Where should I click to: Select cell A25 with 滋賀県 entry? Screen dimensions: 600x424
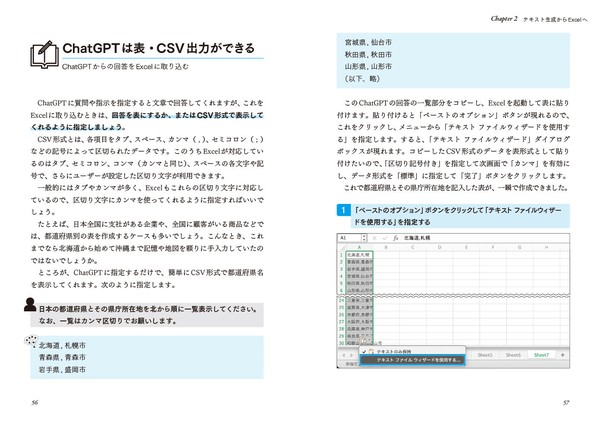coord(359,307)
